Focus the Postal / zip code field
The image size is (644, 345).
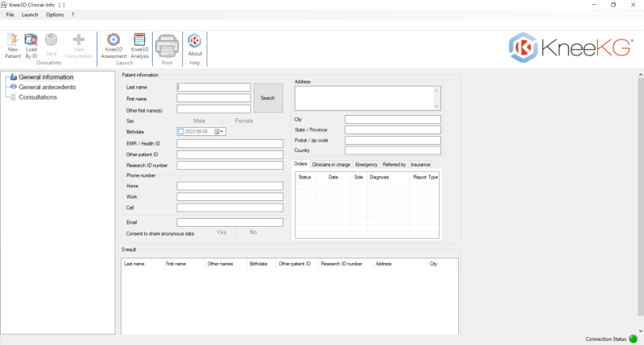click(x=393, y=140)
